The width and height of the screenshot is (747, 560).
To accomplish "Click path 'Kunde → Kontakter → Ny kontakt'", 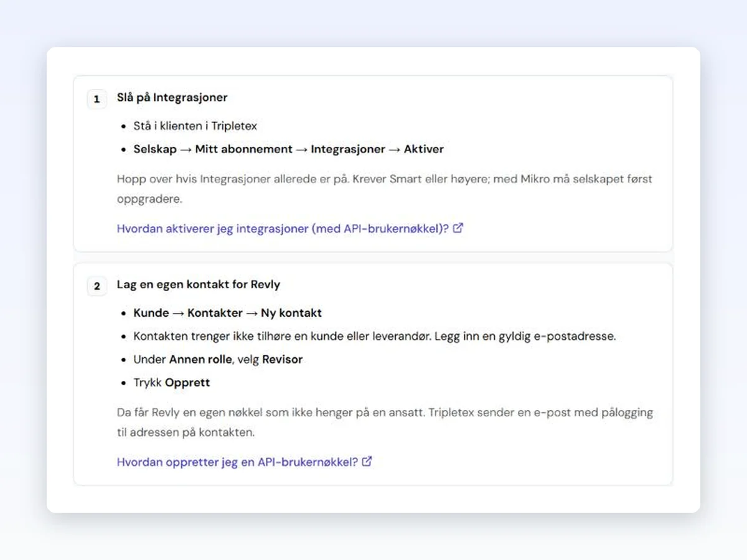I will click(x=228, y=313).
